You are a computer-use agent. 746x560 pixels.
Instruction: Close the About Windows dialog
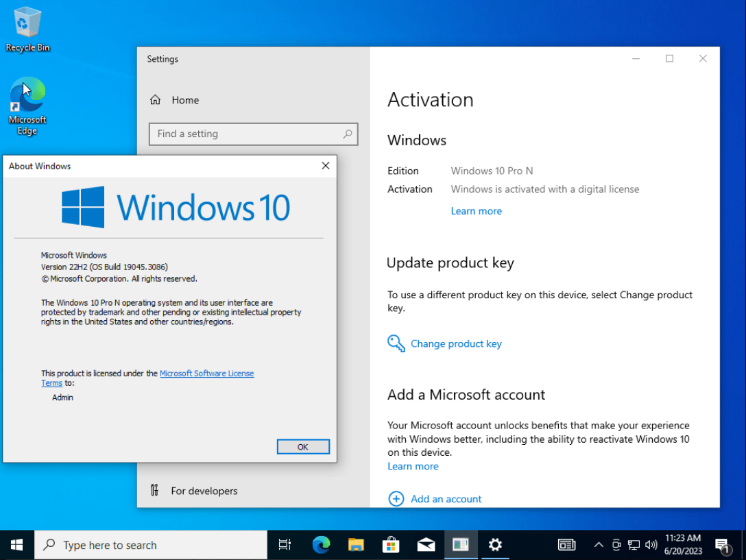pos(326,166)
